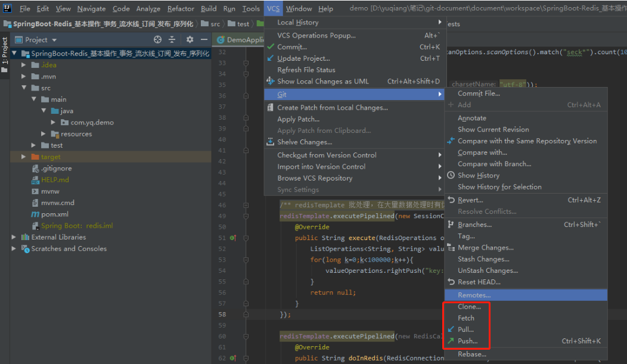Click the Reset HEAD icon
Screen dimensions: 627x364
[451, 282]
